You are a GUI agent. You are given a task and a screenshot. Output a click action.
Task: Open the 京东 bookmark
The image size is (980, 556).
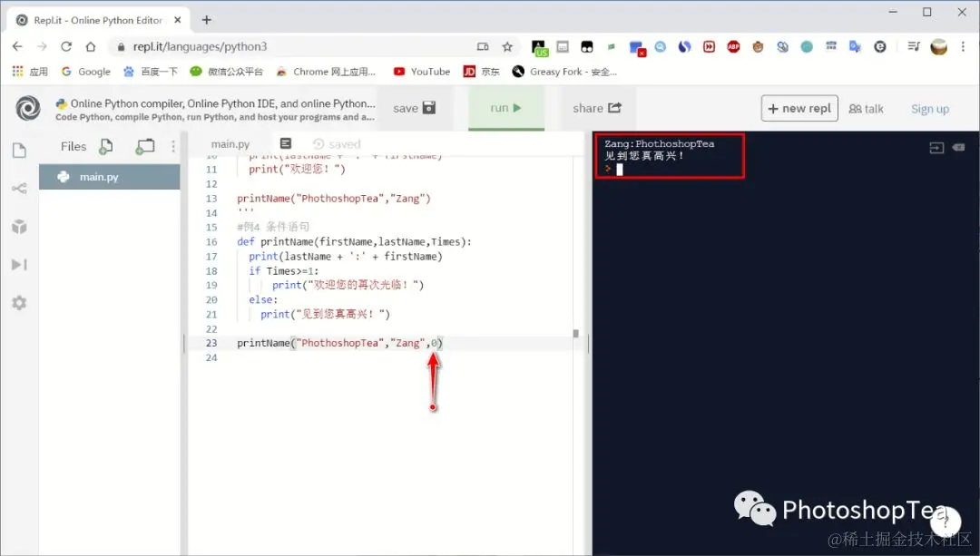point(481,72)
